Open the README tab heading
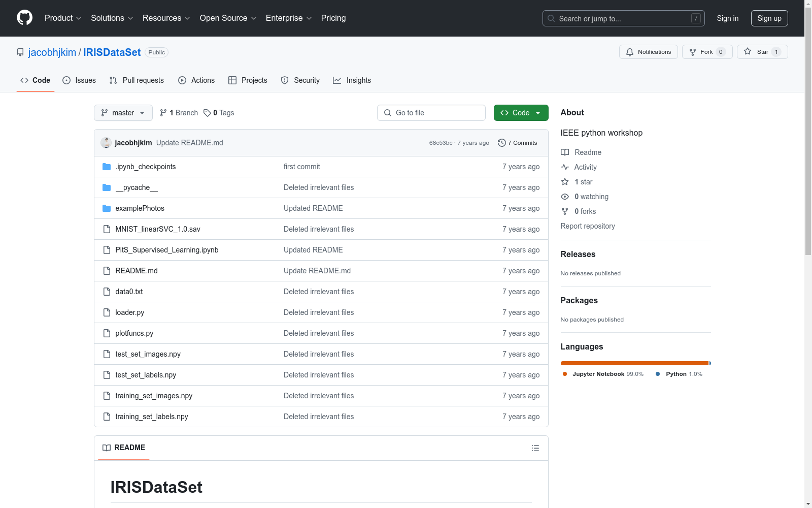 [x=124, y=448]
